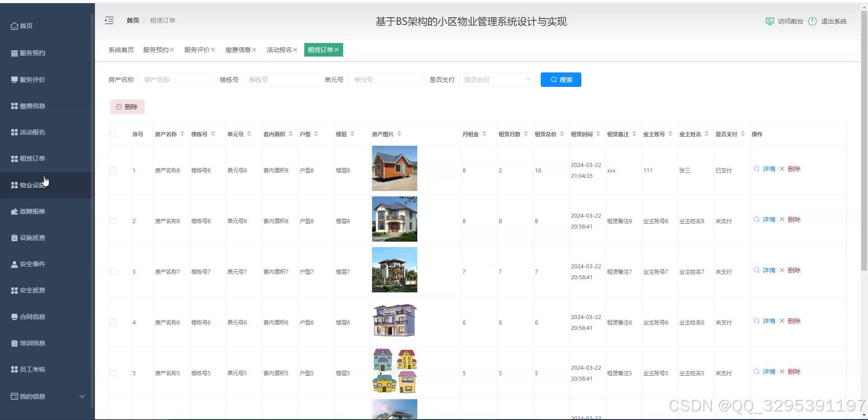Check the checkbox for row 1
Screen dimensions: 868x420
113,170
